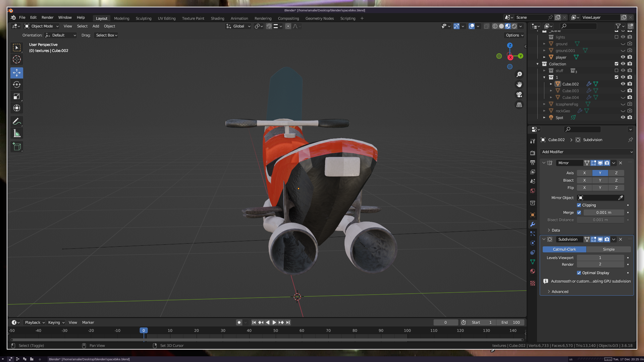Select the Scale tool
Image resolution: width=644 pixels, height=362 pixels.
point(17,97)
